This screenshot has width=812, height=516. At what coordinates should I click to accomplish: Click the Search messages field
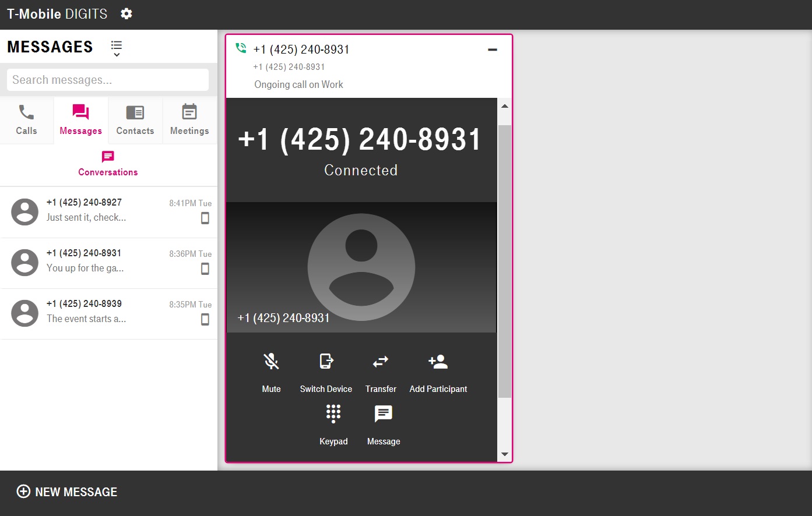coord(108,80)
